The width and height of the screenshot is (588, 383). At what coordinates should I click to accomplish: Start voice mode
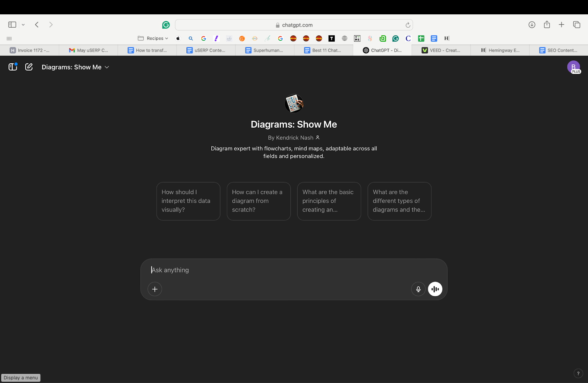[435, 289]
